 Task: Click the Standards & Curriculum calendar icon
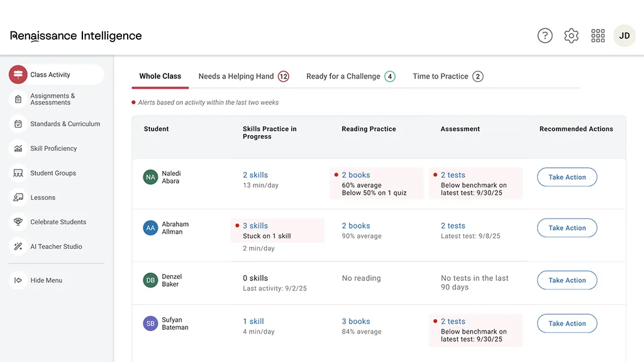[x=18, y=124]
